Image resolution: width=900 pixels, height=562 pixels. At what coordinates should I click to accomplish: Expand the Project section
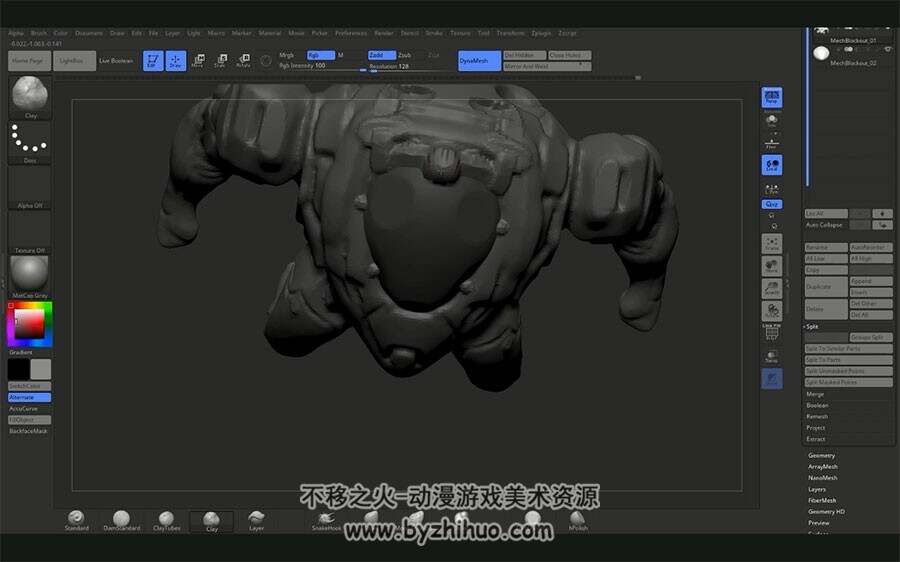816,428
